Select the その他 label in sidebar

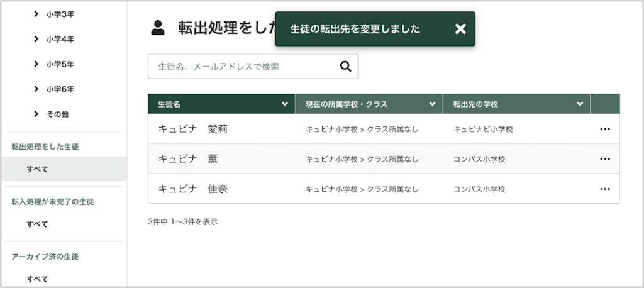[x=57, y=114]
